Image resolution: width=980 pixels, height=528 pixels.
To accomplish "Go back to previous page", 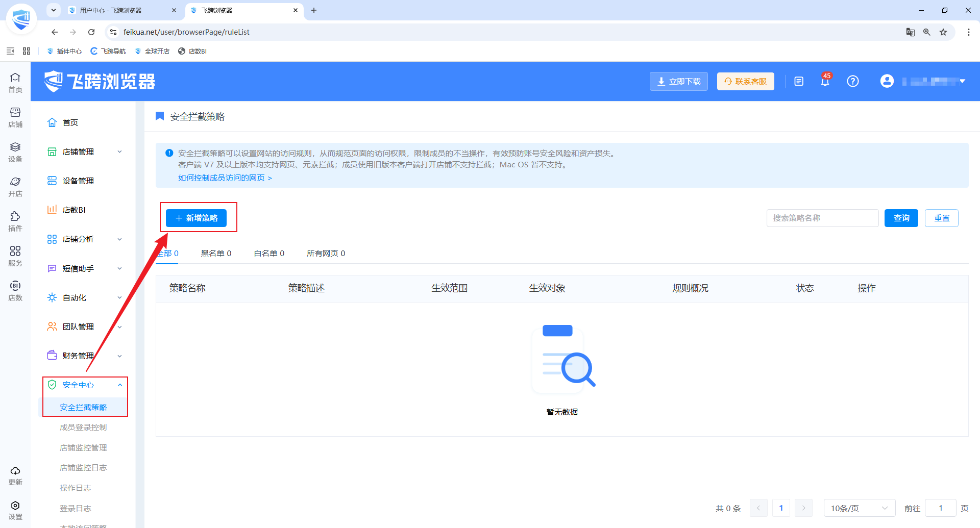I will tap(55, 32).
